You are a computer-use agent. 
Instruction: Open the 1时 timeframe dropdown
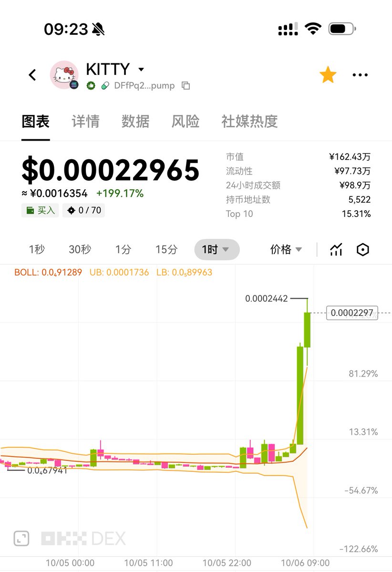[x=217, y=249]
